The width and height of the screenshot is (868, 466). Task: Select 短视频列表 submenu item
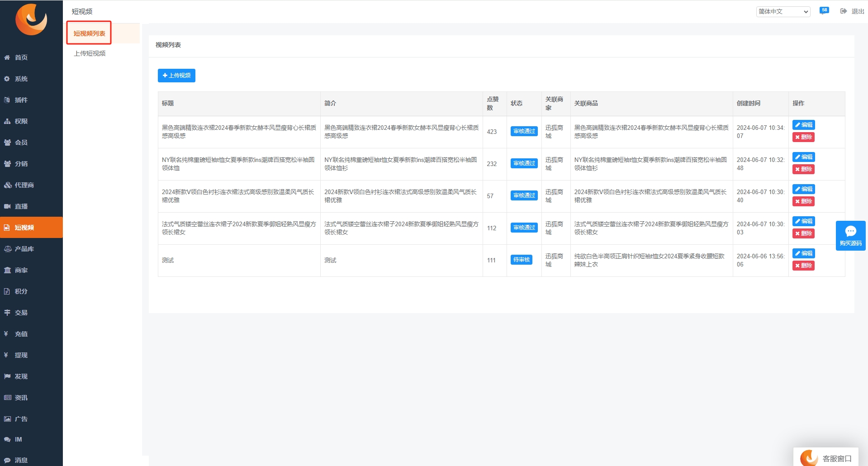[x=89, y=33]
